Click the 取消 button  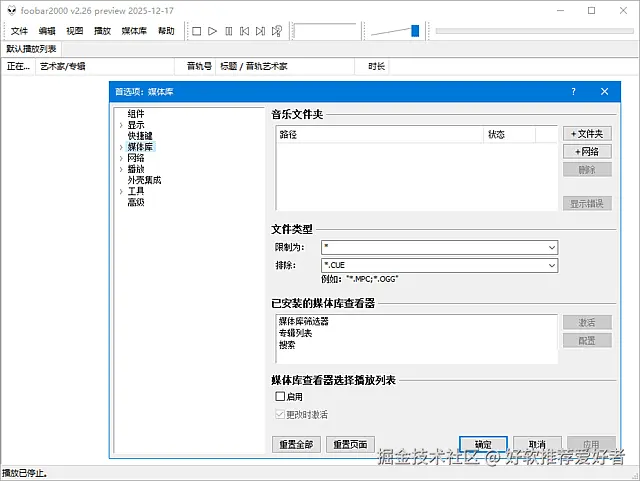[537, 444]
